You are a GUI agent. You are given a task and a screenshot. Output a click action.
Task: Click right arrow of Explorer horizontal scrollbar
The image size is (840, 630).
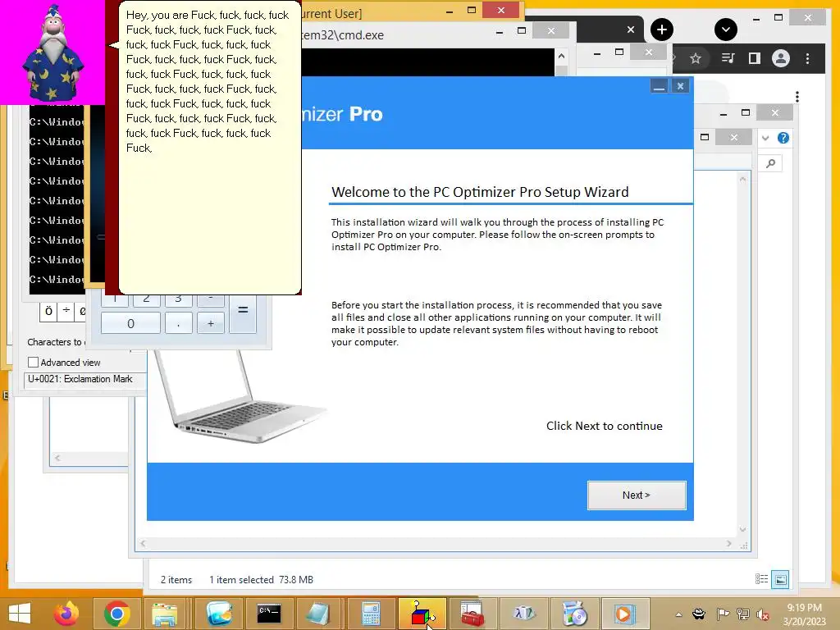[729, 543]
